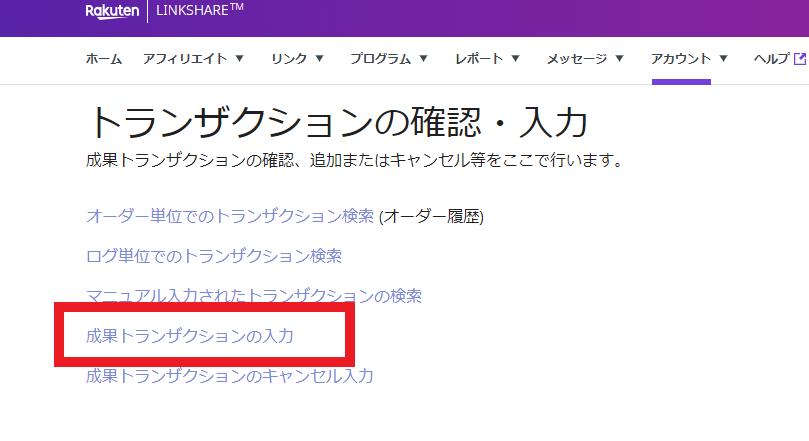Open マニュアル入力されたトランザクションの検索 link

point(254,296)
